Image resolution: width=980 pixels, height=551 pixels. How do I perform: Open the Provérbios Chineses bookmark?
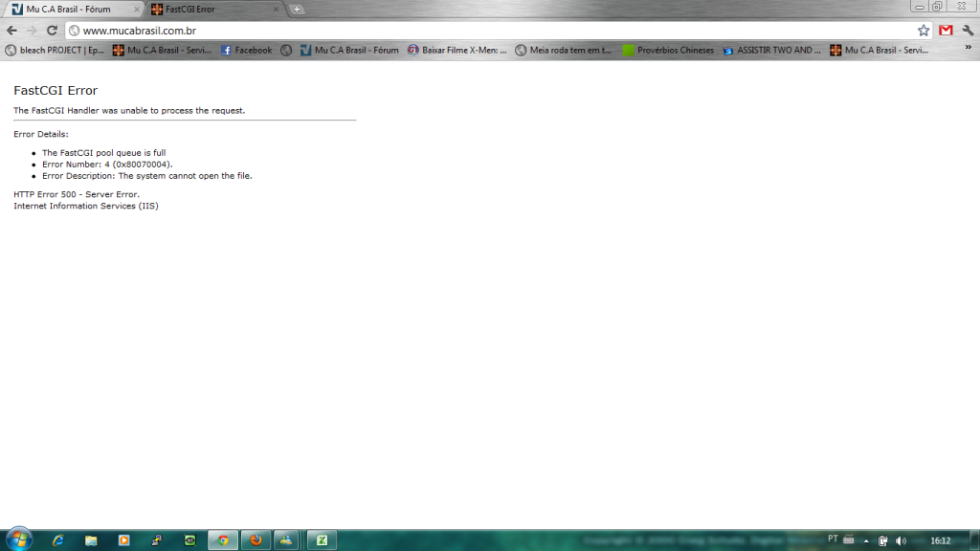pyautogui.click(x=668, y=50)
